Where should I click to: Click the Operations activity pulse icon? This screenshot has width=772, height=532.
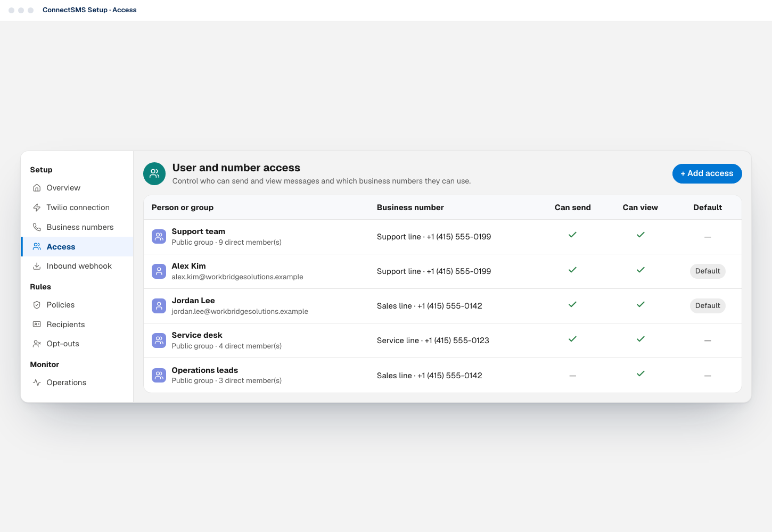pyautogui.click(x=37, y=383)
